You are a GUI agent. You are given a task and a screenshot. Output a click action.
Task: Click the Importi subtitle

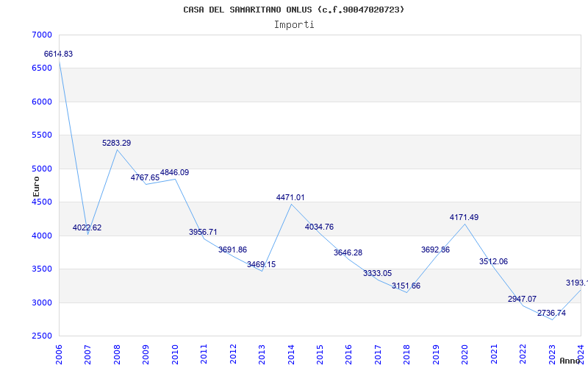(x=294, y=25)
